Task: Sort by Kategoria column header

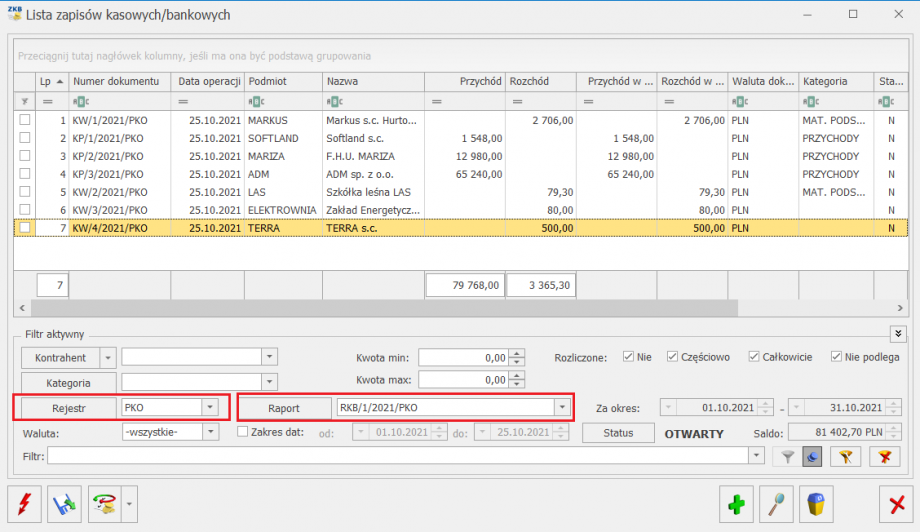Action: 836,82
